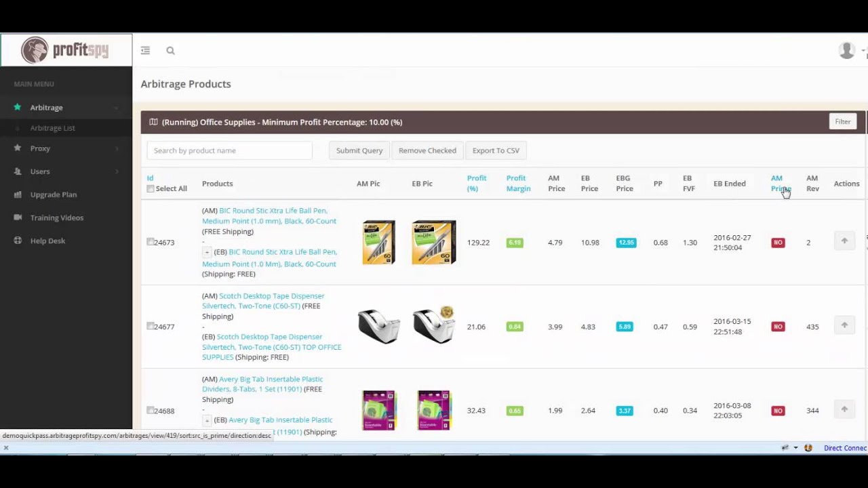Click the ProfitSpy logo

click(x=66, y=50)
